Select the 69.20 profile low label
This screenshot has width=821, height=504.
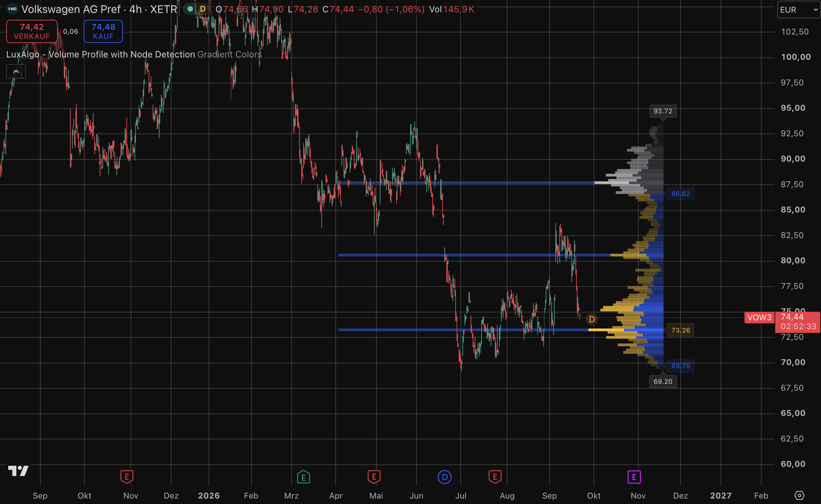point(663,381)
